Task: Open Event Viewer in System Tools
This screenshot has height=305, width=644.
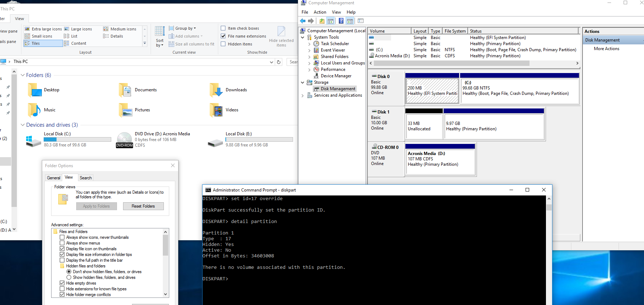Action: (x=333, y=50)
